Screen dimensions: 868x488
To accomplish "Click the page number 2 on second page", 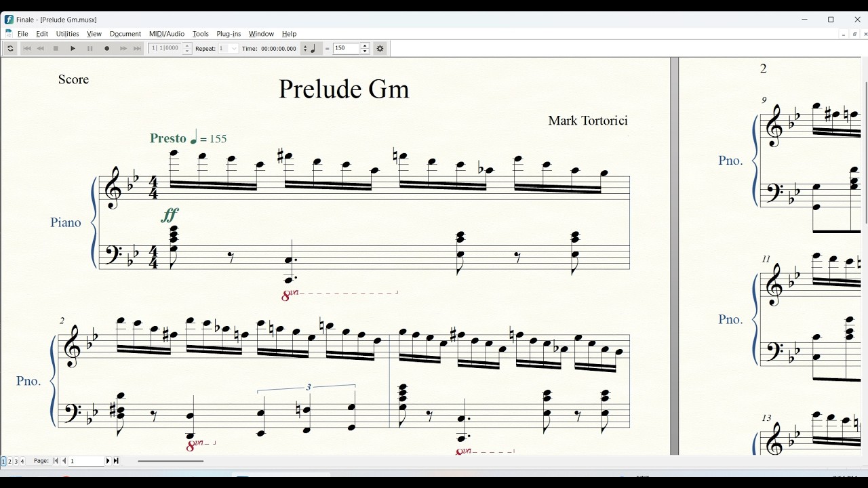I will [x=764, y=68].
